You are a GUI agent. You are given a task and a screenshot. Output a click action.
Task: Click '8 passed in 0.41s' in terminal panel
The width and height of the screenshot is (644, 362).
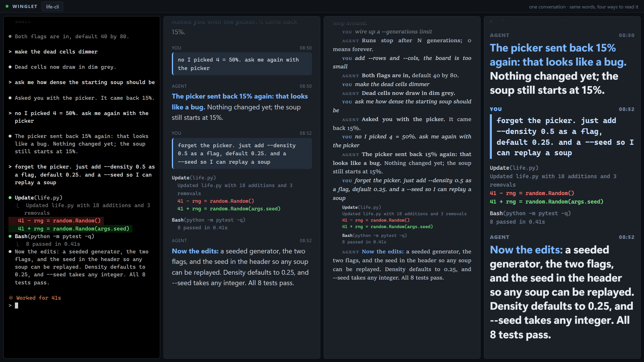click(x=53, y=244)
